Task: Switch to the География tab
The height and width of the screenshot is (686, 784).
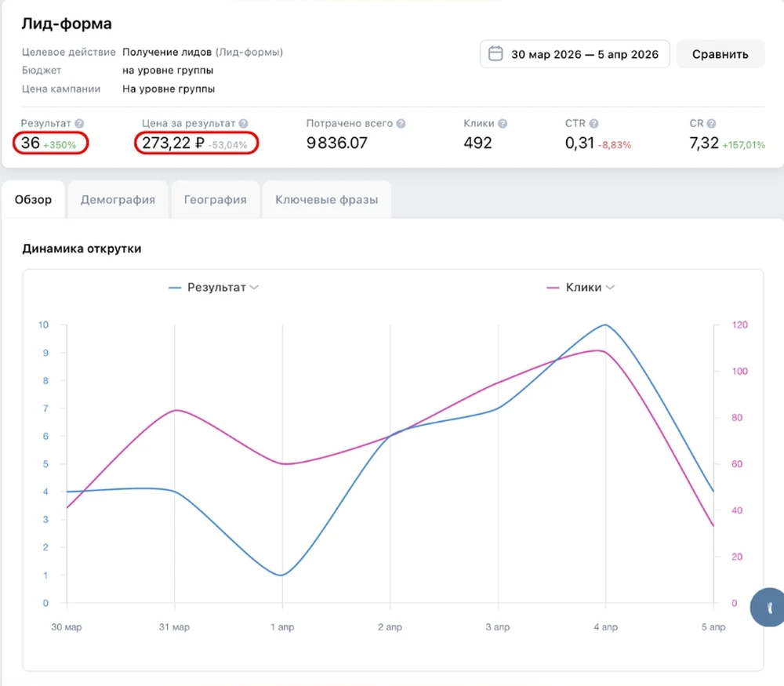Action: [215, 199]
